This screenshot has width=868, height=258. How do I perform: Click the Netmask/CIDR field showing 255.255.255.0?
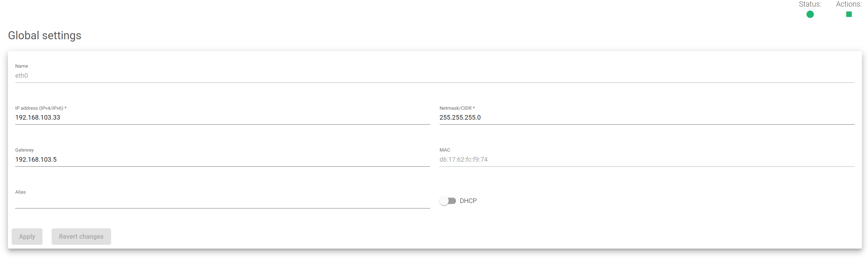point(646,117)
